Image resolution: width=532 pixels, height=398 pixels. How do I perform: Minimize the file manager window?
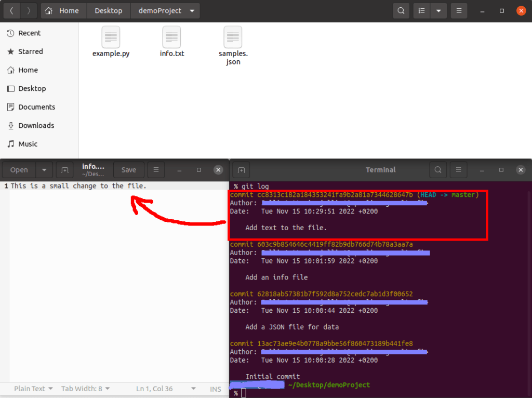pos(482,11)
